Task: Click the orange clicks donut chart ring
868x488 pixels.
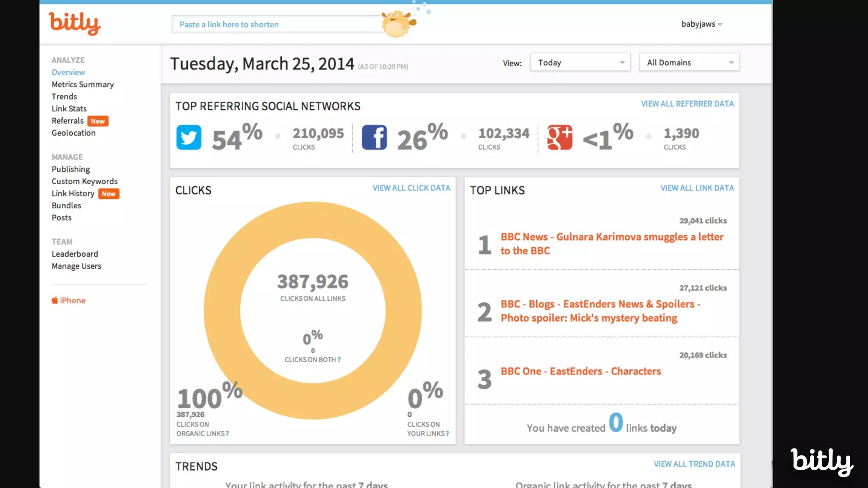Action: pyautogui.click(x=313, y=219)
